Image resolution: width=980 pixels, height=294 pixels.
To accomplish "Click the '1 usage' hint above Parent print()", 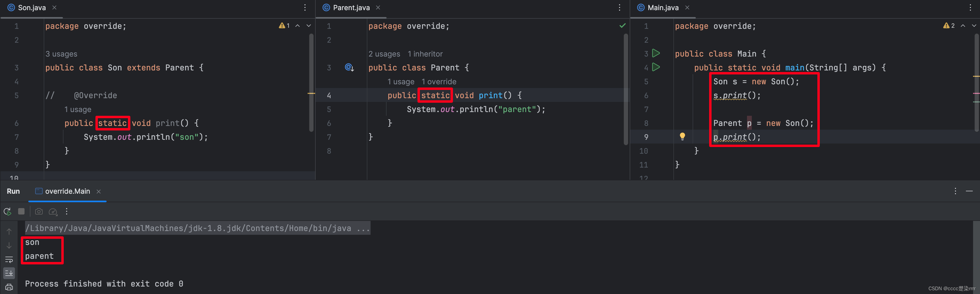I will point(401,81).
